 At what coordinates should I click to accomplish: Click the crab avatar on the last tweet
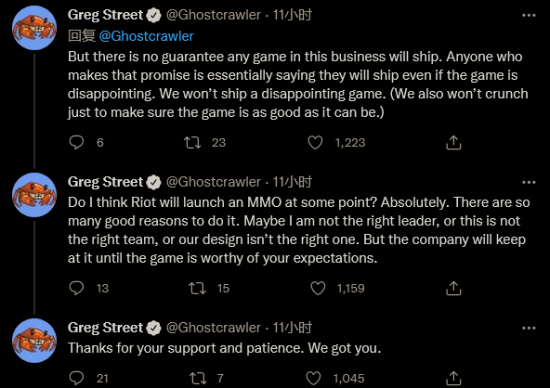[34, 340]
